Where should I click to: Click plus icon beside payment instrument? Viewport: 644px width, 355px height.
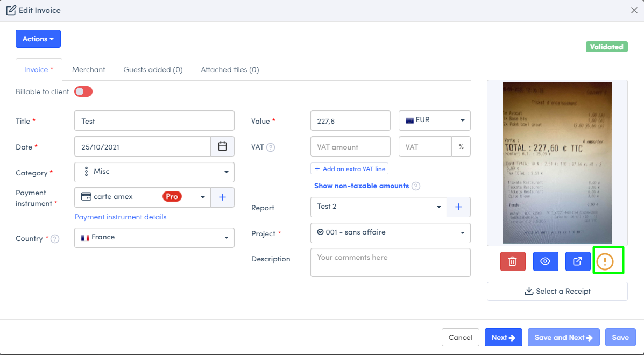click(222, 197)
